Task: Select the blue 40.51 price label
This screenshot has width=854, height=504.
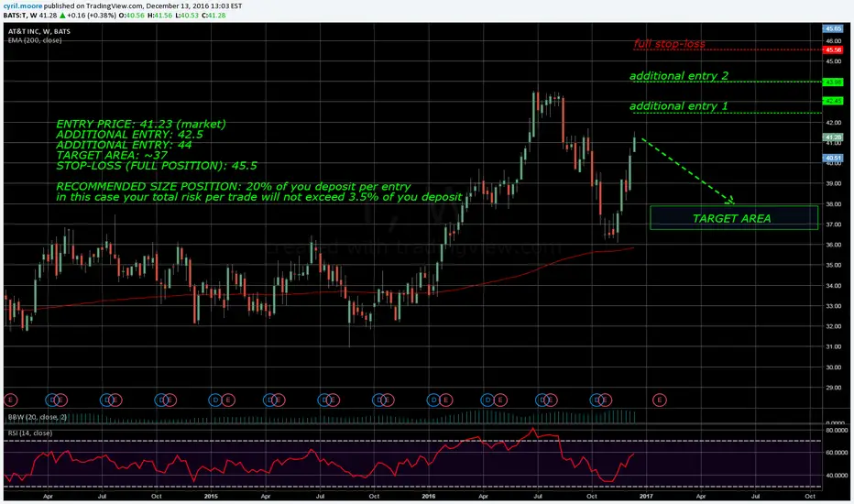Action: (x=833, y=158)
